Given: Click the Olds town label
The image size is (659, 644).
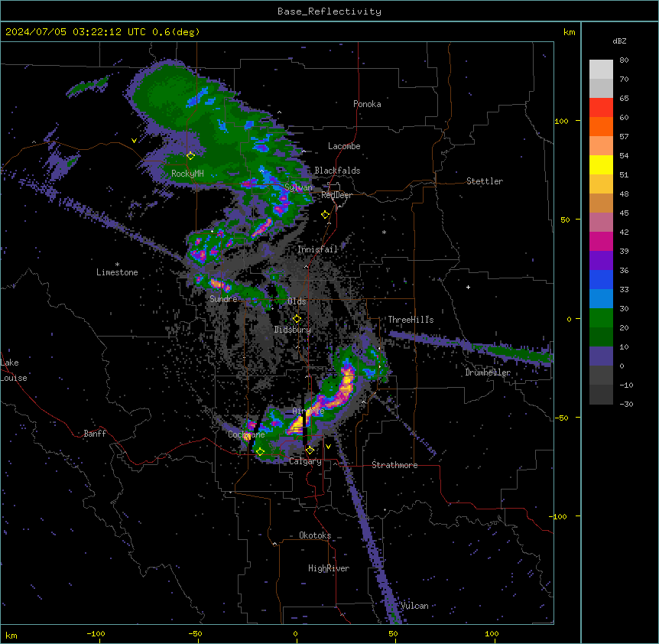Looking at the screenshot, I should click(297, 301).
